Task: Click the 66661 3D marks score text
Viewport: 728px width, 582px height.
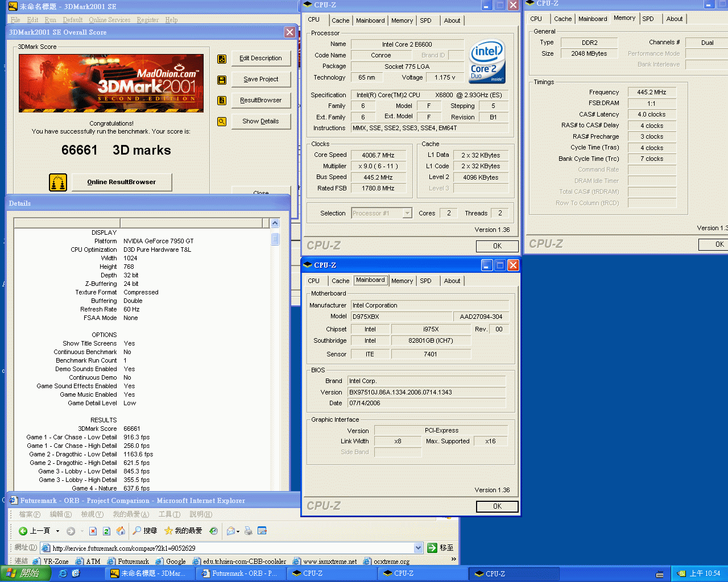Action: pyautogui.click(x=116, y=150)
